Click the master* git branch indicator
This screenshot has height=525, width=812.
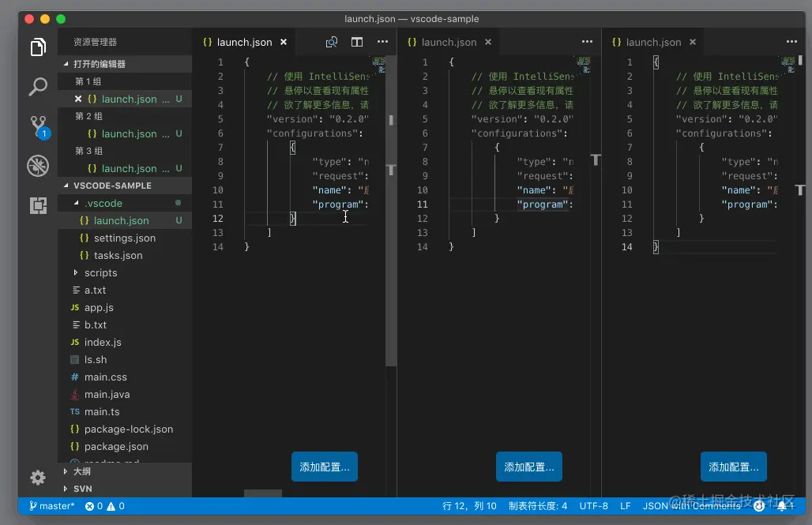point(52,506)
